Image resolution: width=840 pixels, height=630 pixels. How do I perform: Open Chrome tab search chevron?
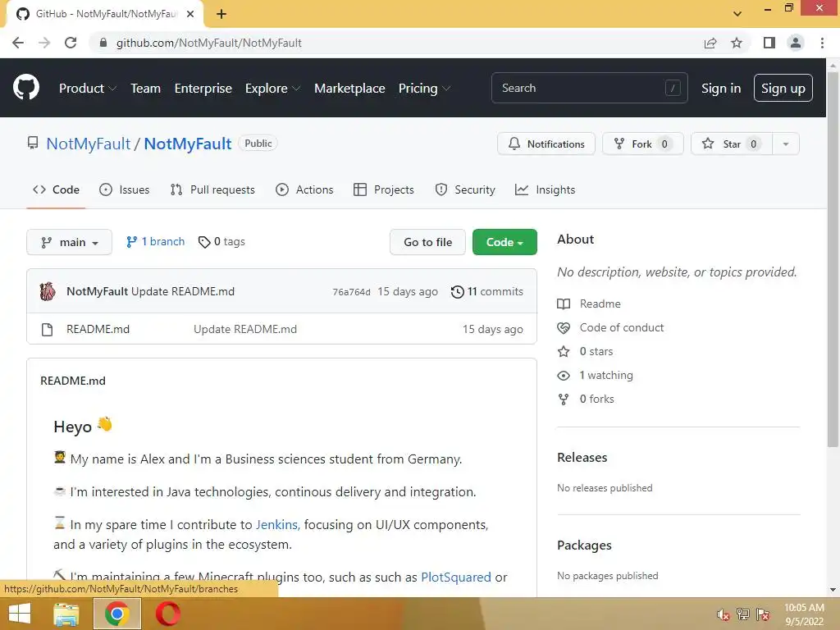(x=737, y=14)
